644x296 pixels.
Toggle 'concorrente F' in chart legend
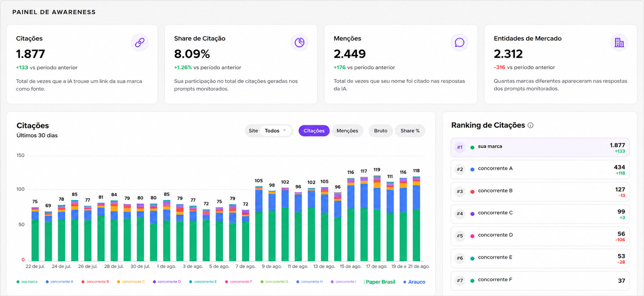[x=239, y=282]
